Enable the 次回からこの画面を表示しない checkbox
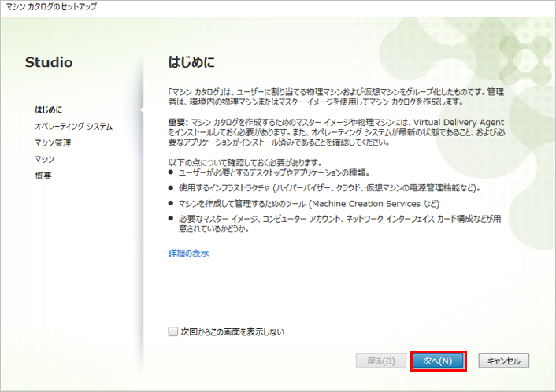Screen dimensions: 556x392 [x=173, y=332]
